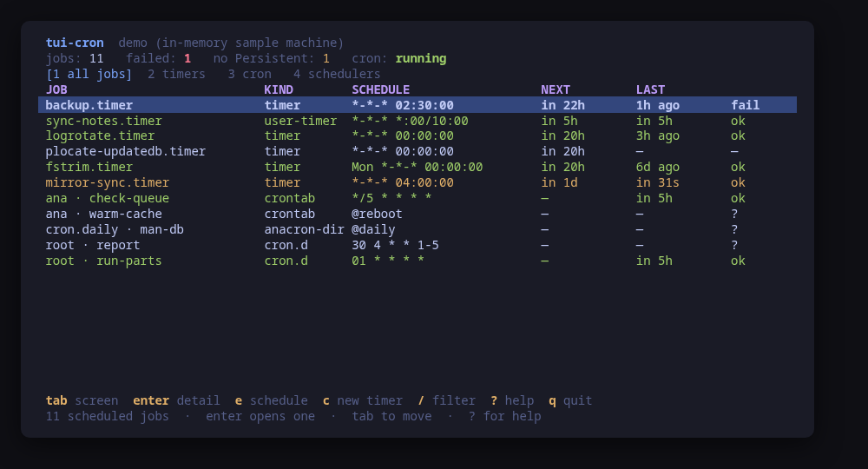Click the KIND column header

(x=279, y=89)
